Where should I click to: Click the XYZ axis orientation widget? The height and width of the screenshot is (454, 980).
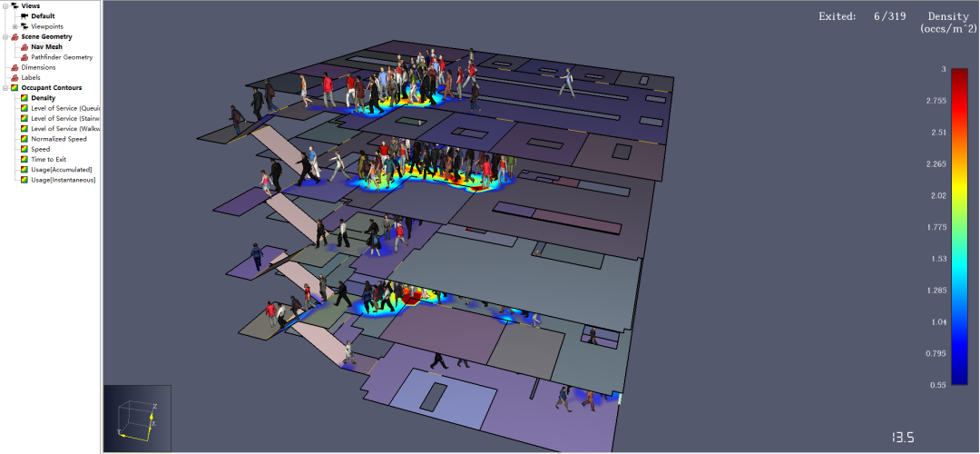pyautogui.click(x=138, y=419)
